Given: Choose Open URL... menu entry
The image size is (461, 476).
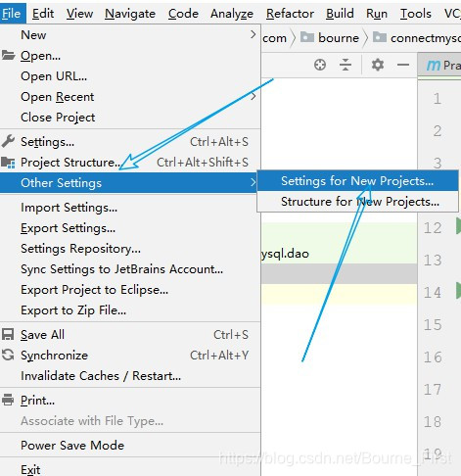Looking at the screenshot, I should [130, 76].
